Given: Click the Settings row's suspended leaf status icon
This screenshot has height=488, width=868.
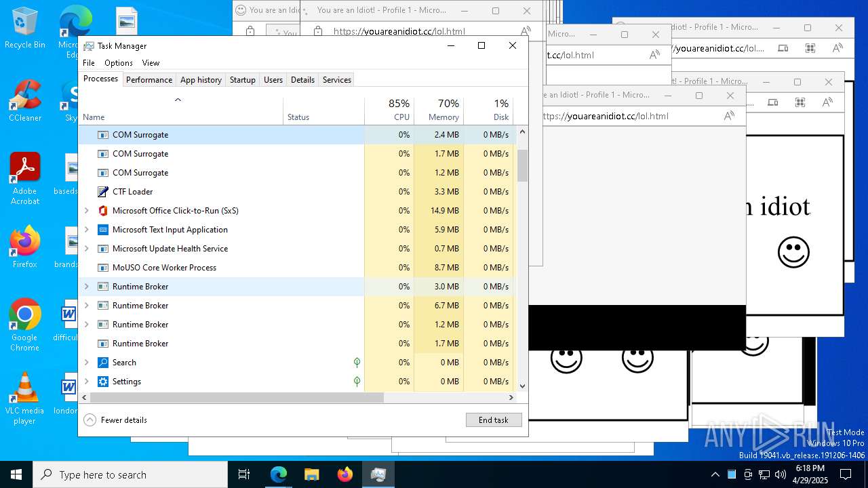Looking at the screenshot, I should [357, 382].
